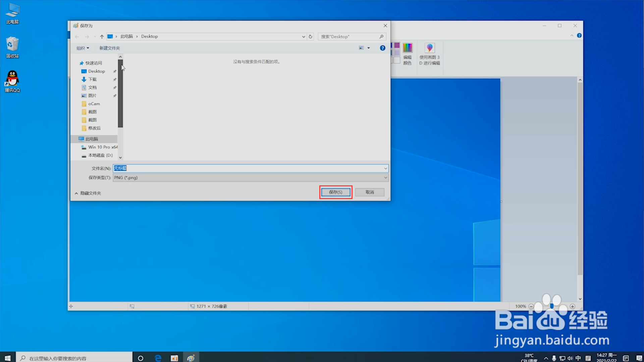
Task: Click the up-directory arrow icon
Action: click(x=102, y=37)
